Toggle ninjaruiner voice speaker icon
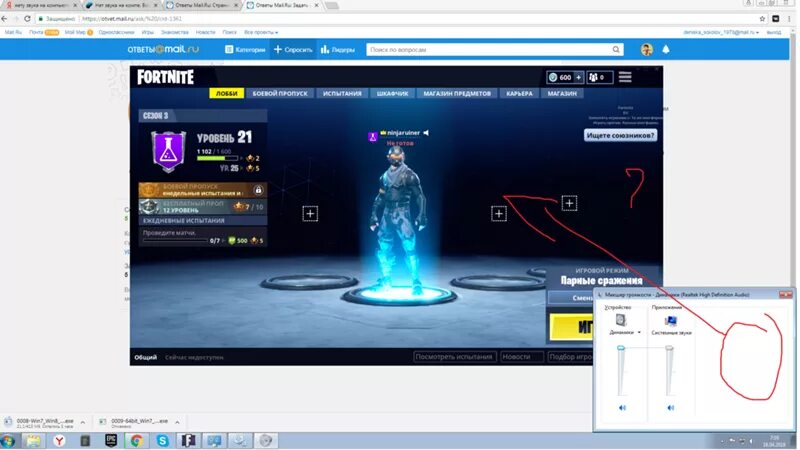 (x=426, y=133)
